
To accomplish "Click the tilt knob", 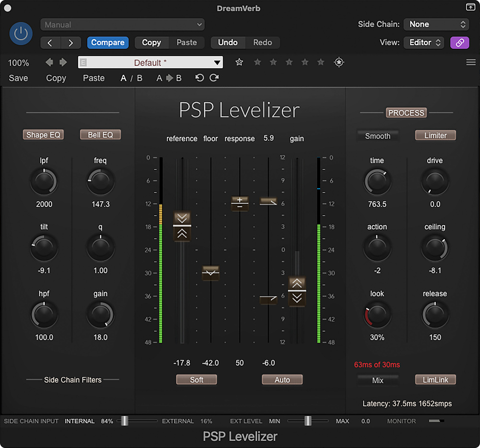I will pos(44,248).
